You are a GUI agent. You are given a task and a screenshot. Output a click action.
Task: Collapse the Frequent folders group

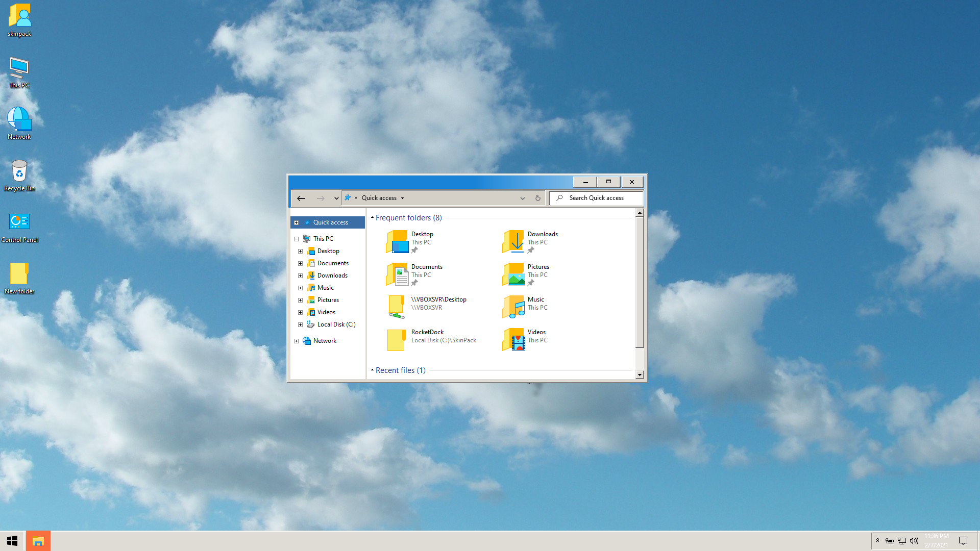(372, 218)
